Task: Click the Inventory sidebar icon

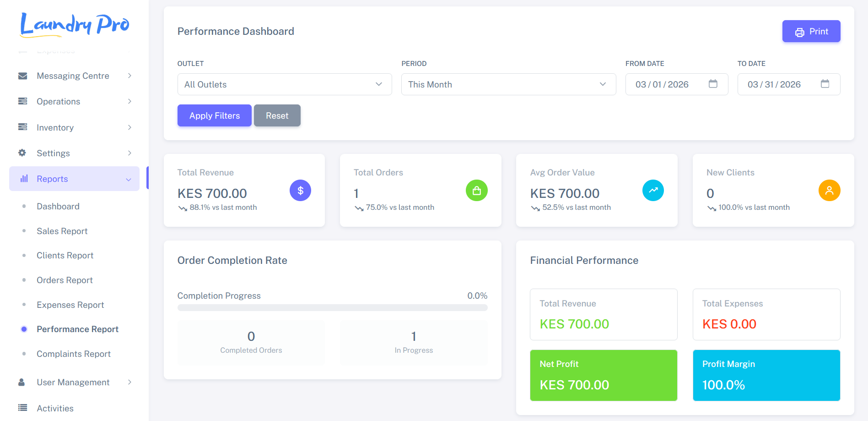Action: coord(22,127)
